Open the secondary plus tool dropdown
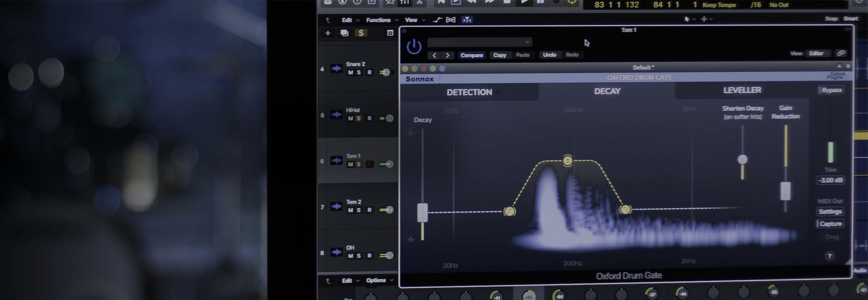The image size is (868, 300). click(706, 19)
